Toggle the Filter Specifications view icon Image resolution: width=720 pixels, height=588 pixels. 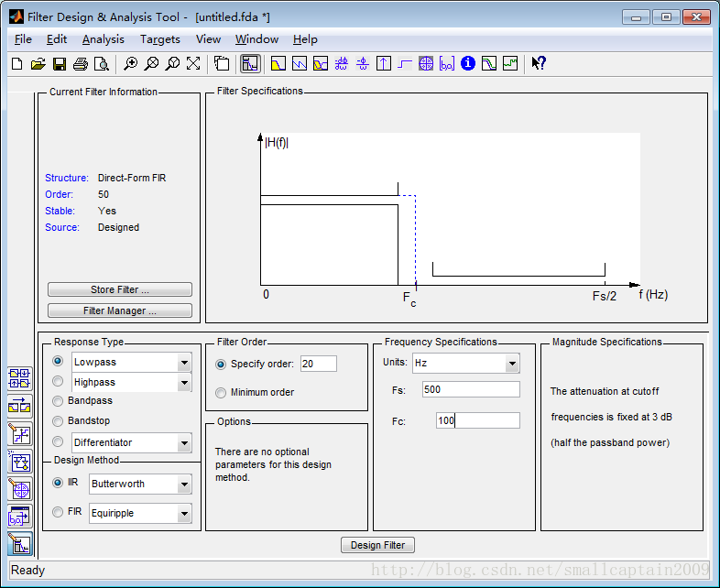[x=250, y=63]
